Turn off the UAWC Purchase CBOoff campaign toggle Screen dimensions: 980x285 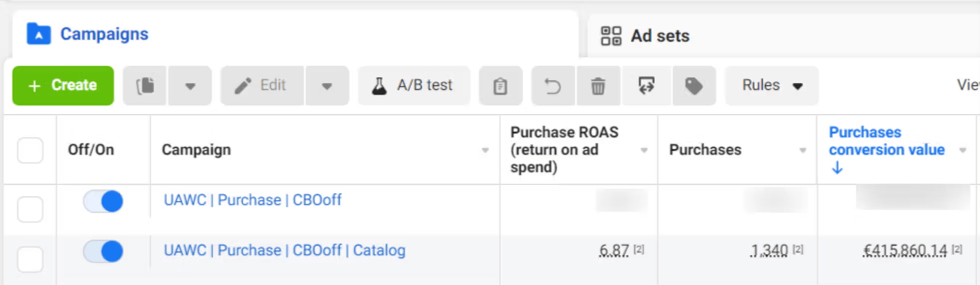pyautogui.click(x=103, y=201)
